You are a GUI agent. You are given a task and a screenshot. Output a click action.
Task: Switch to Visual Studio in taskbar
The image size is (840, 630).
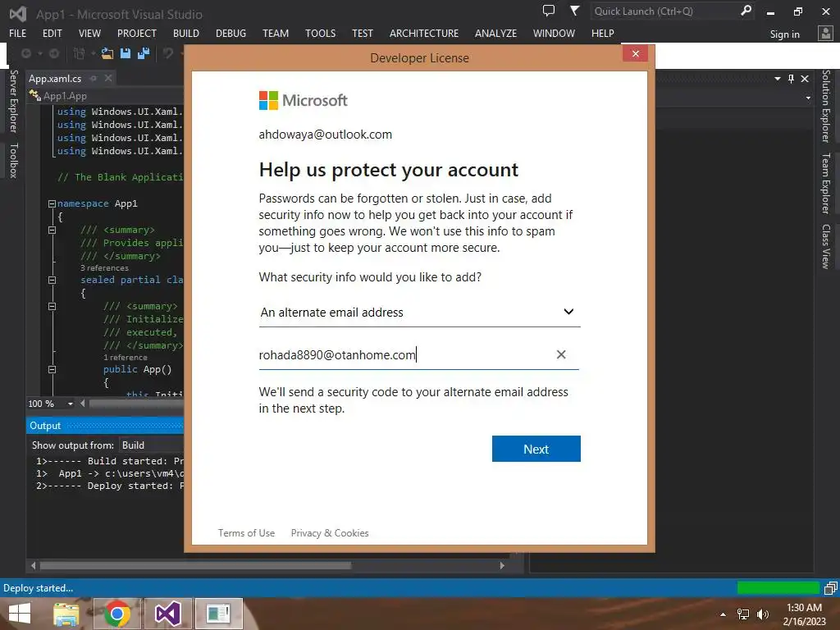(167, 614)
